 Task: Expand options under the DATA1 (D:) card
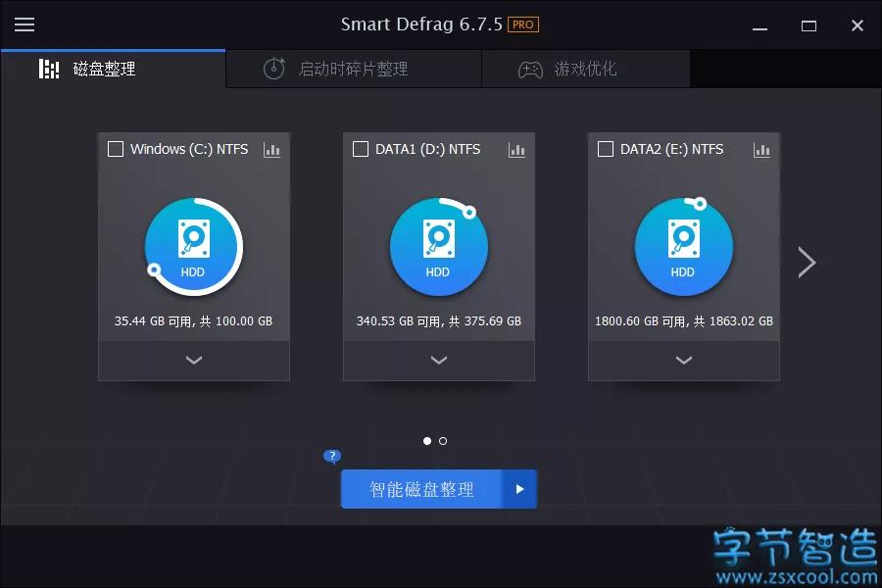(439, 360)
